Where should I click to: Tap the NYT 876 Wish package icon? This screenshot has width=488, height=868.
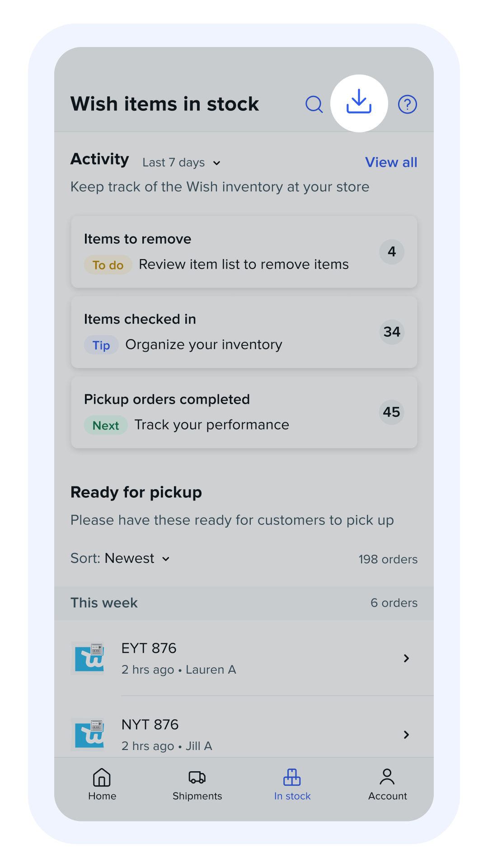[89, 734]
